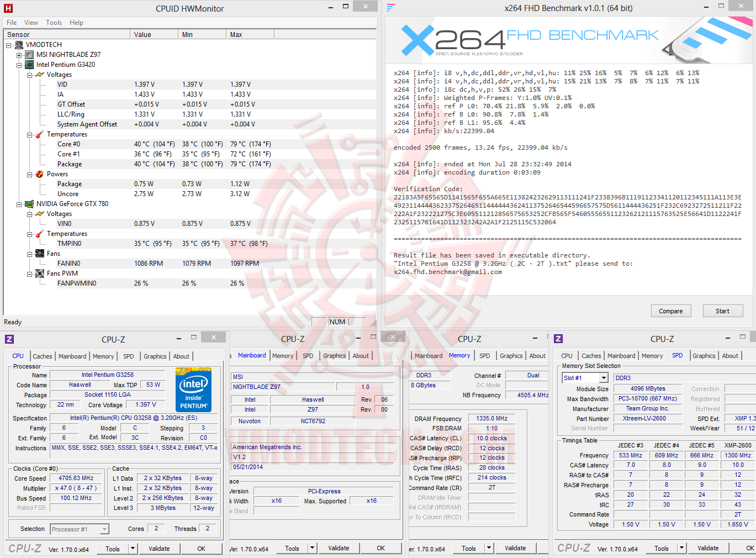This screenshot has height=558, width=756.
Task: Open the File menu in HWMonitor
Action: pos(12,23)
